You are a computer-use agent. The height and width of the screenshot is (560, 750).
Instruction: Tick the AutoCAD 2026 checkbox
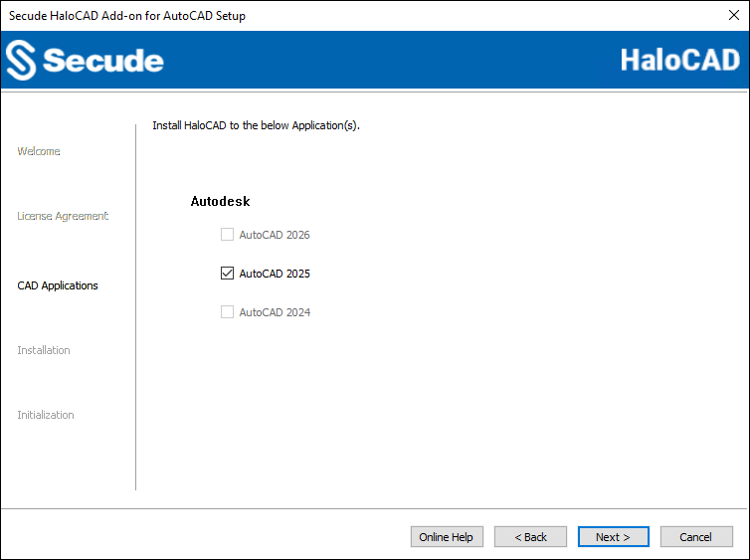tap(227, 235)
